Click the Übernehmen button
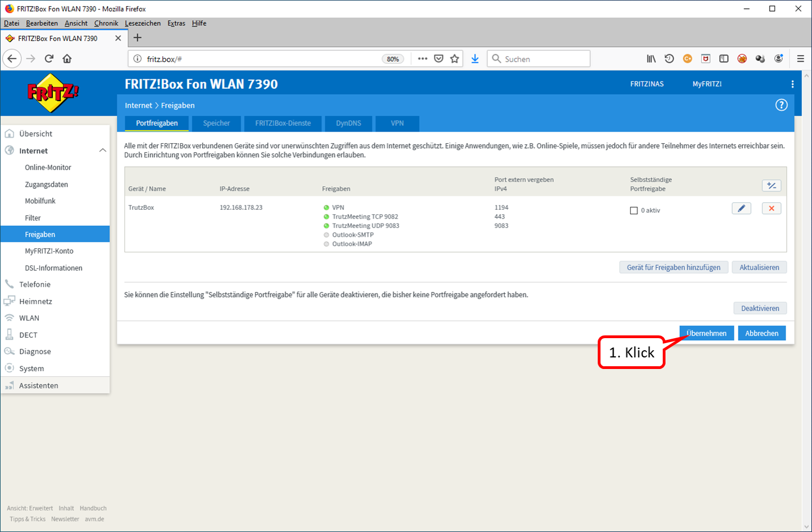 pyautogui.click(x=706, y=333)
